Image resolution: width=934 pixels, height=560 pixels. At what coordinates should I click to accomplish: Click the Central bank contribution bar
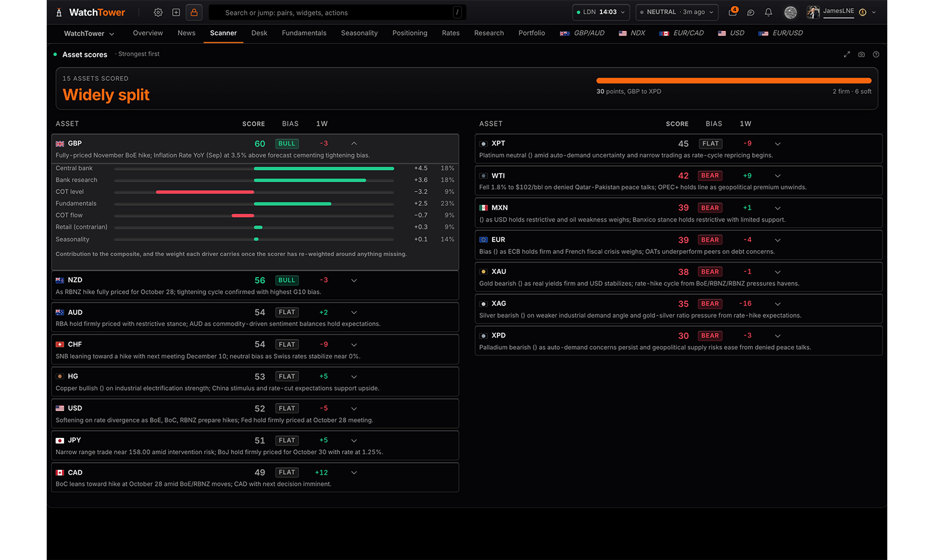(x=324, y=169)
